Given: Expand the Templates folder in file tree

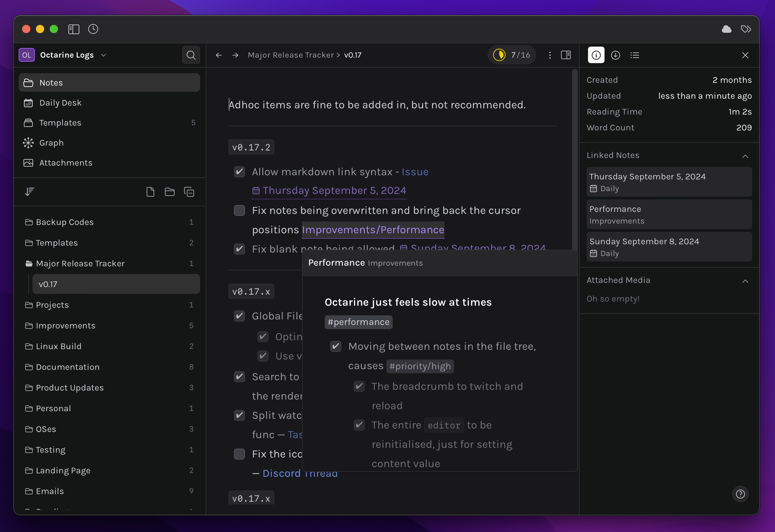Looking at the screenshot, I should tap(109, 243).
